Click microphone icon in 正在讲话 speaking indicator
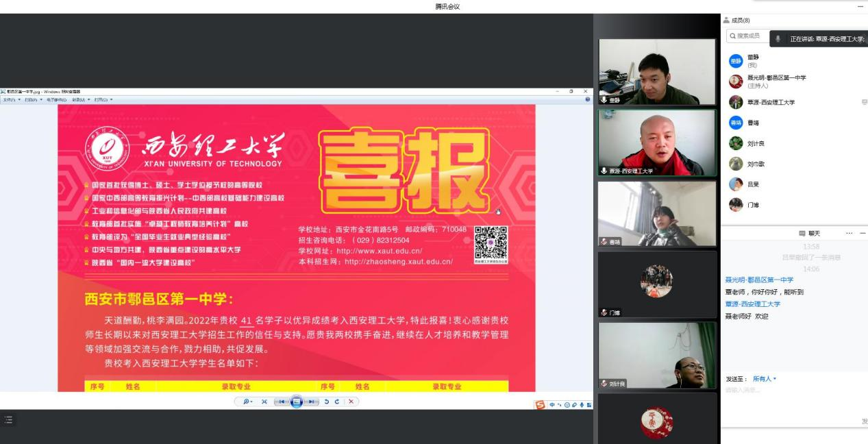 pyautogui.click(x=778, y=39)
